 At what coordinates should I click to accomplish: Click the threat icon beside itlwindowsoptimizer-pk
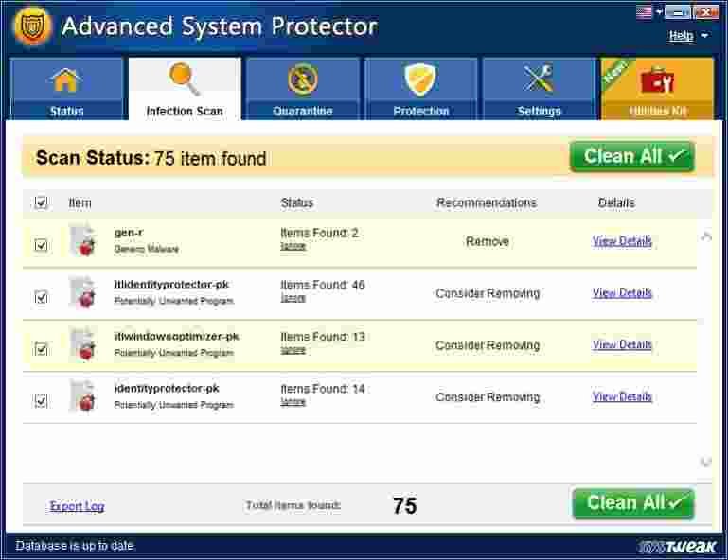pyautogui.click(x=82, y=344)
